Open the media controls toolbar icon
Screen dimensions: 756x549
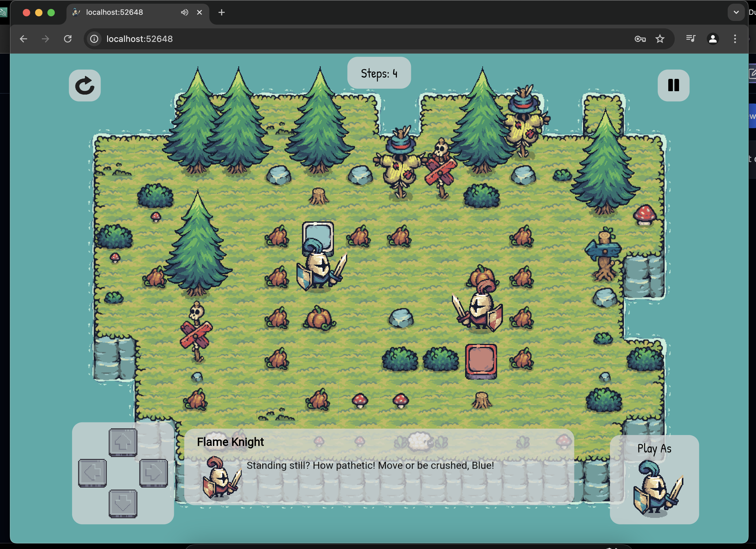(x=691, y=39)
